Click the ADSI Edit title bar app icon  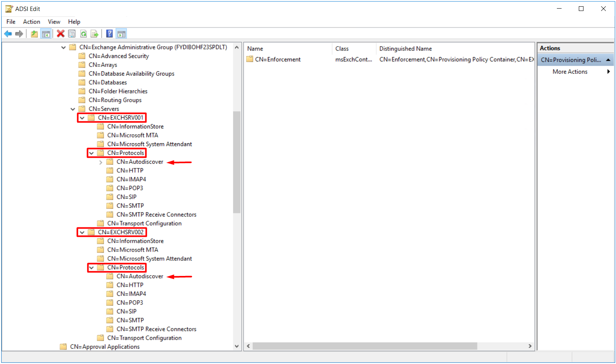(x=9, y=9)
